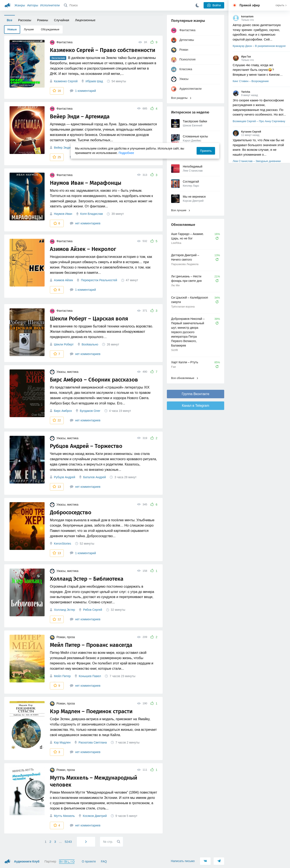Open Кутанин Сергей avatar in live feed
290x868 pixels.
[x=236, y=133]
